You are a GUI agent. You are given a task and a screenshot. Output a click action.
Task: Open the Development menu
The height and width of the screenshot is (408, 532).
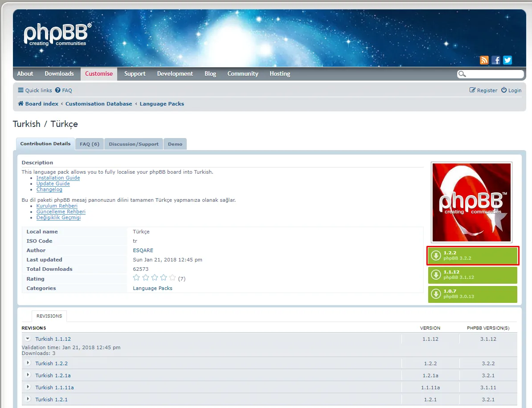[x=175, y=73]
